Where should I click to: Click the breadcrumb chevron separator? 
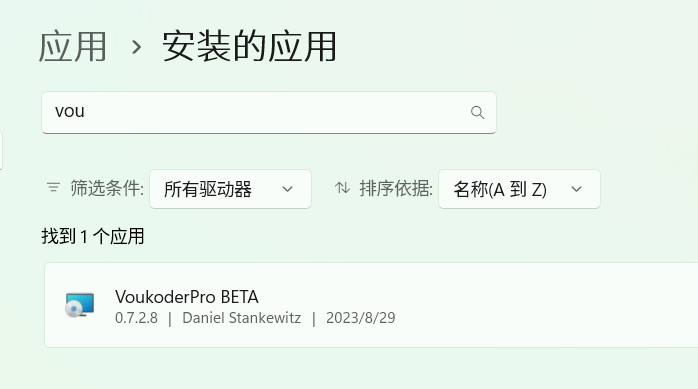(136, 47)
